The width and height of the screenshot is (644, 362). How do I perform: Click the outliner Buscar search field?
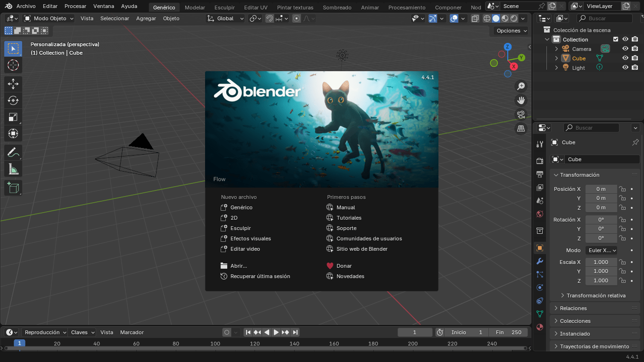(x=604, y=18)
